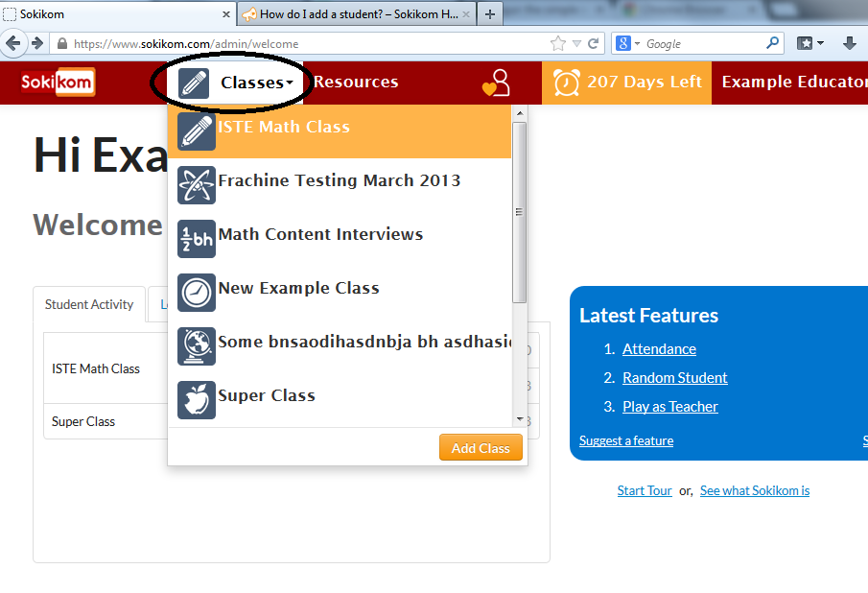Click the New Example Class clock icon
The height and width of the screenshot is (593, 868).
197,293
